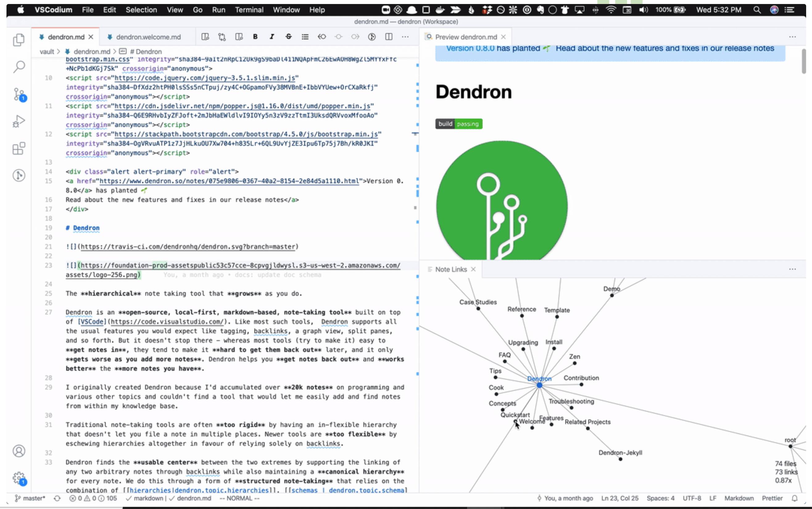
Task: Open the Wi-Fi menu bar icon
Action: click(x=611, y=10)
